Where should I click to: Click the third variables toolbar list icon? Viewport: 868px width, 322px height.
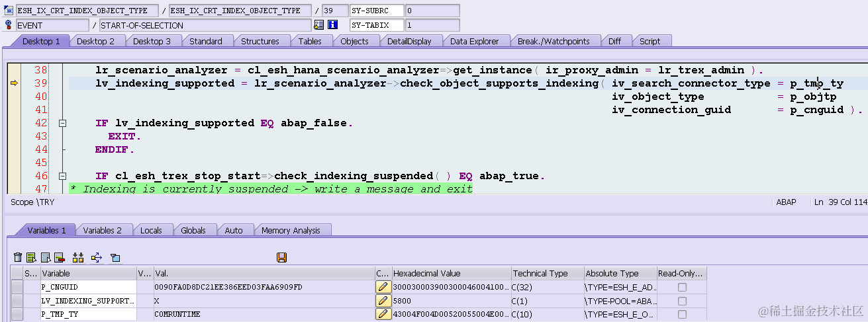(46, 257)
